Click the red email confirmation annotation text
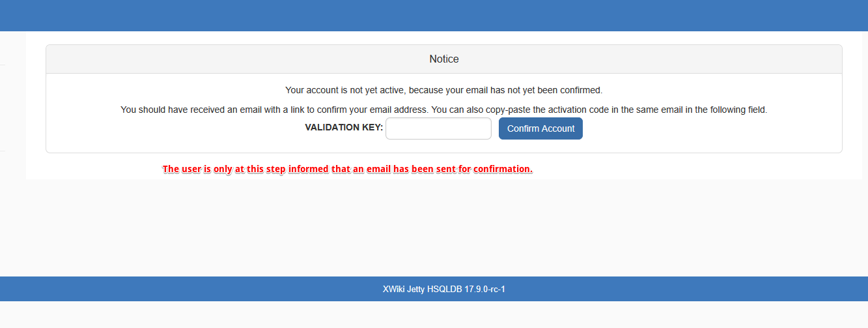Viewport: 868px width, 328px height. point(347,170)
